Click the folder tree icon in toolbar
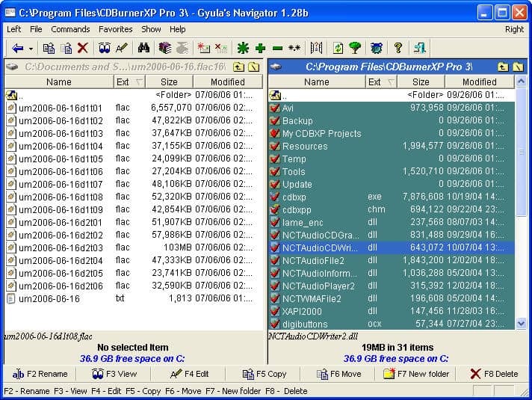Viewport: 532px width, 400px height. pos(355,48)
